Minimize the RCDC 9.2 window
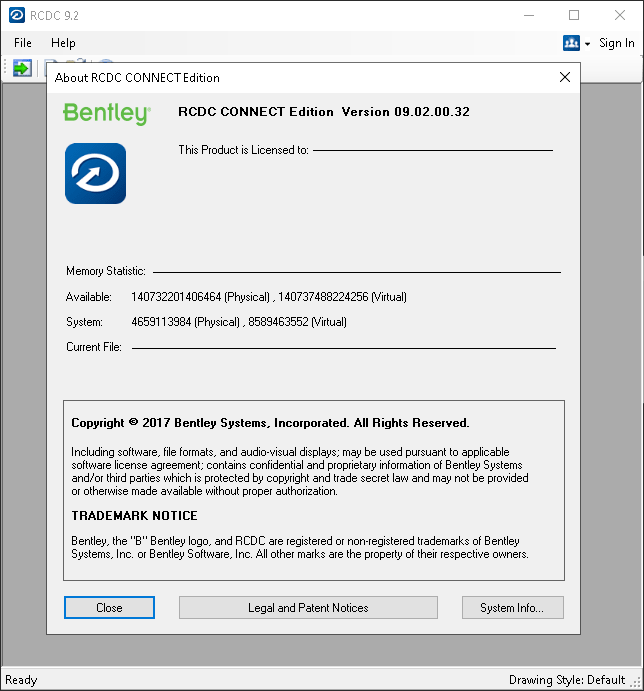The width and height of the screenshot is (644, 691). click(529, 15)
